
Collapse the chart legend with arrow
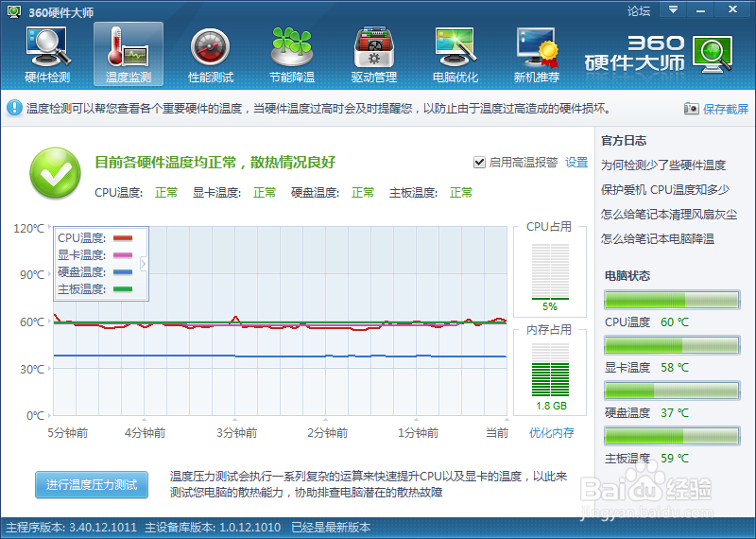[x=144, y=264]
